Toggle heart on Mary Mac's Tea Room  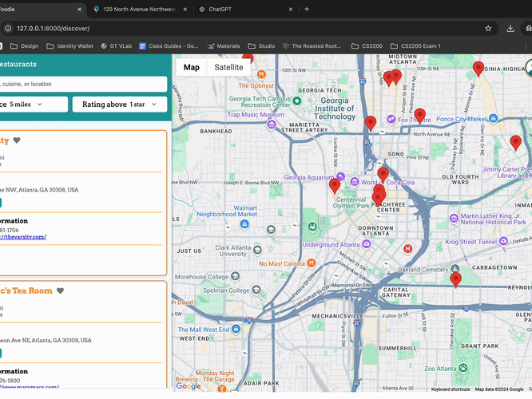point(60,290)
